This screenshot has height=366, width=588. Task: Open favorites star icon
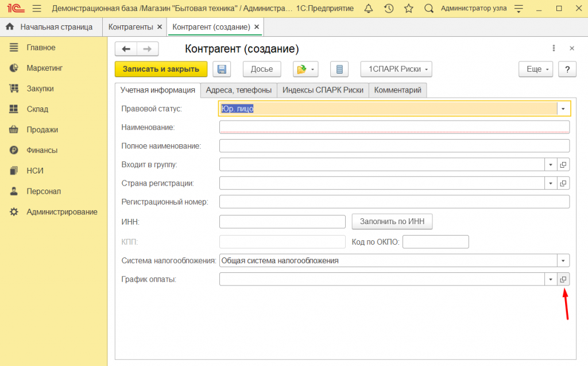408,9
